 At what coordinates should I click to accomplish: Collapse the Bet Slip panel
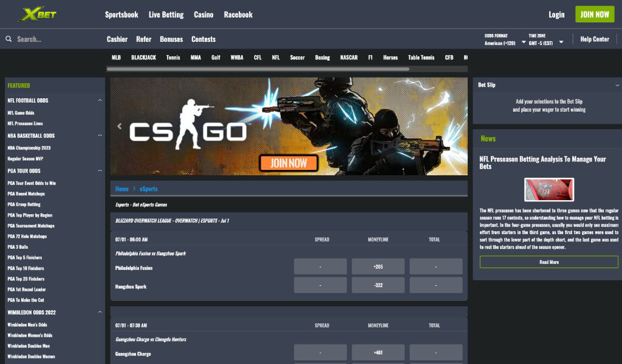click(x=617, y=85)
